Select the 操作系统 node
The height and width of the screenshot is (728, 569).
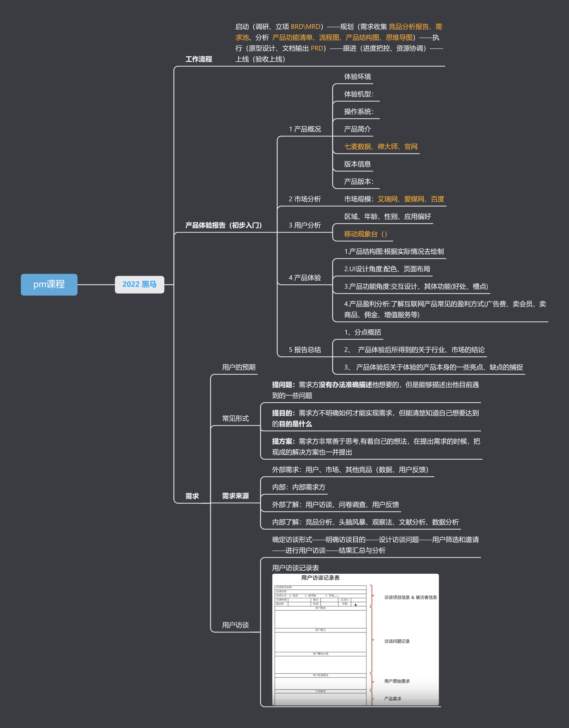pos(359,111)
